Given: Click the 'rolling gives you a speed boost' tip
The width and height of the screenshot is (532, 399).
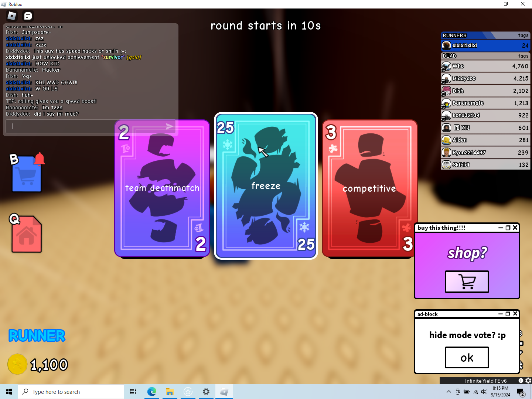Looking at the screenshot, I should point(51,101).
